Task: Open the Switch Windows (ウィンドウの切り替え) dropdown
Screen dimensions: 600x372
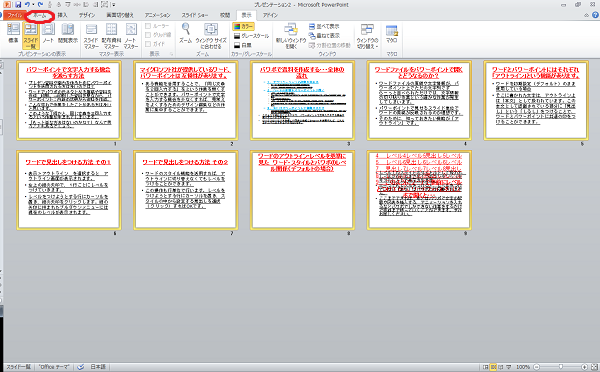Action: point(367,36)
